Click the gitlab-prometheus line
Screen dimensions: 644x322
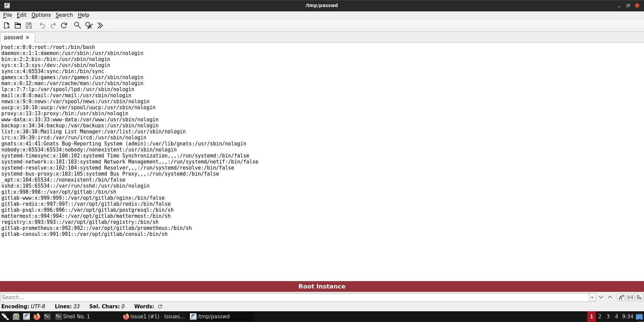pyautogui.click(x=97, y=228)
